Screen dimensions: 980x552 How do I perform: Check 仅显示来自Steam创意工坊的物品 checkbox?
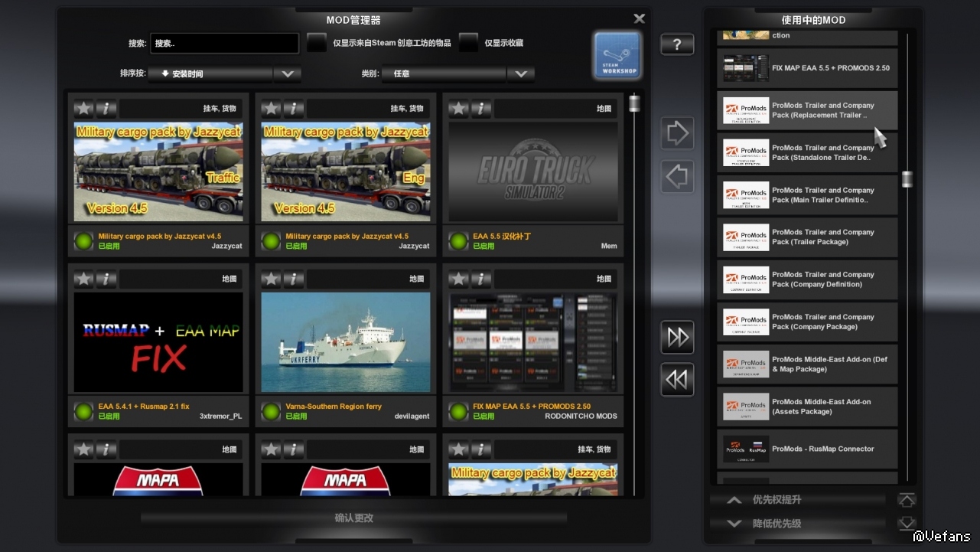[317, 43]
